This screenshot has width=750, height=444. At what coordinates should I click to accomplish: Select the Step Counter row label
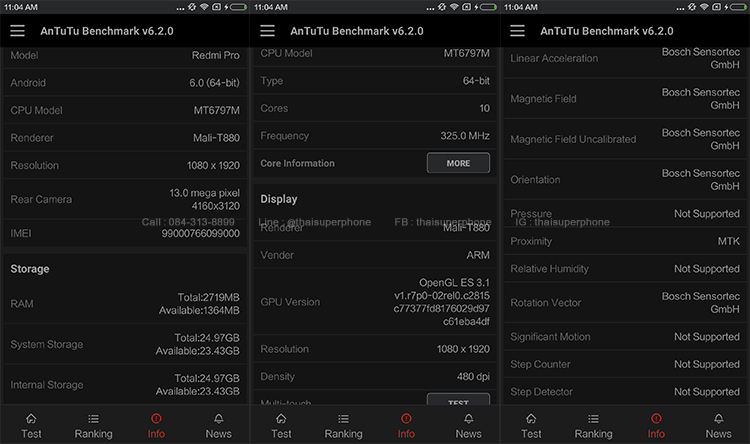(540, 365)
